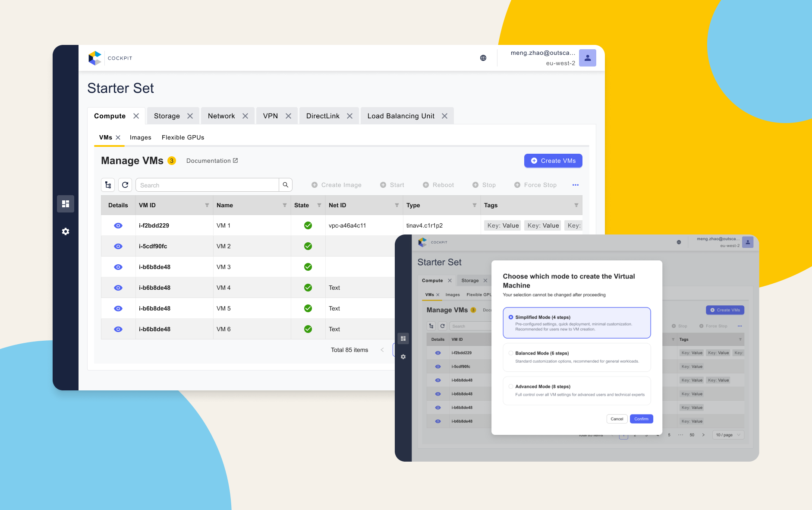Open the settings gear in sidebar

[66, 231]
